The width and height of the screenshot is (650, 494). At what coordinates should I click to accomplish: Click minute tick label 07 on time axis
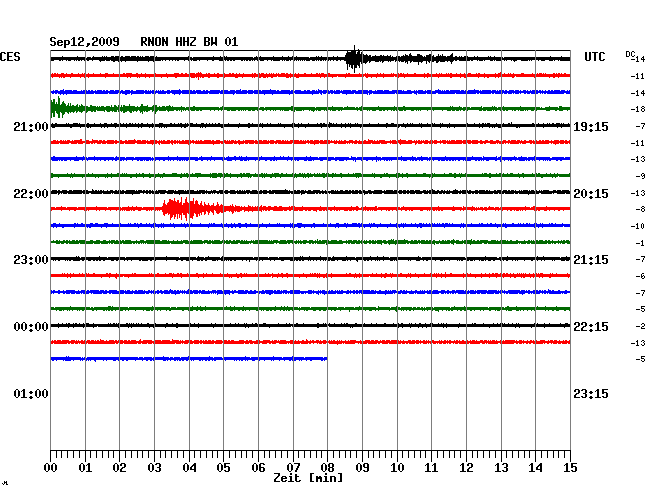pos(293,468)
